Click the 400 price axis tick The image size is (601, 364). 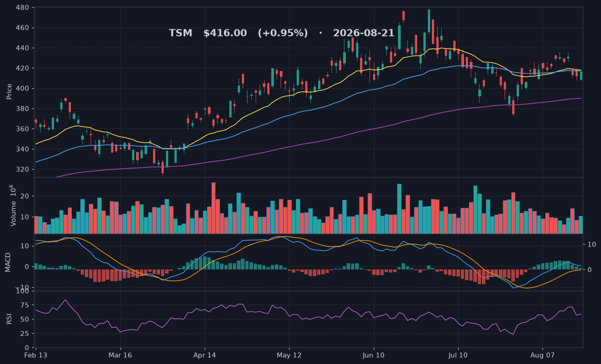tap(23, 88)
